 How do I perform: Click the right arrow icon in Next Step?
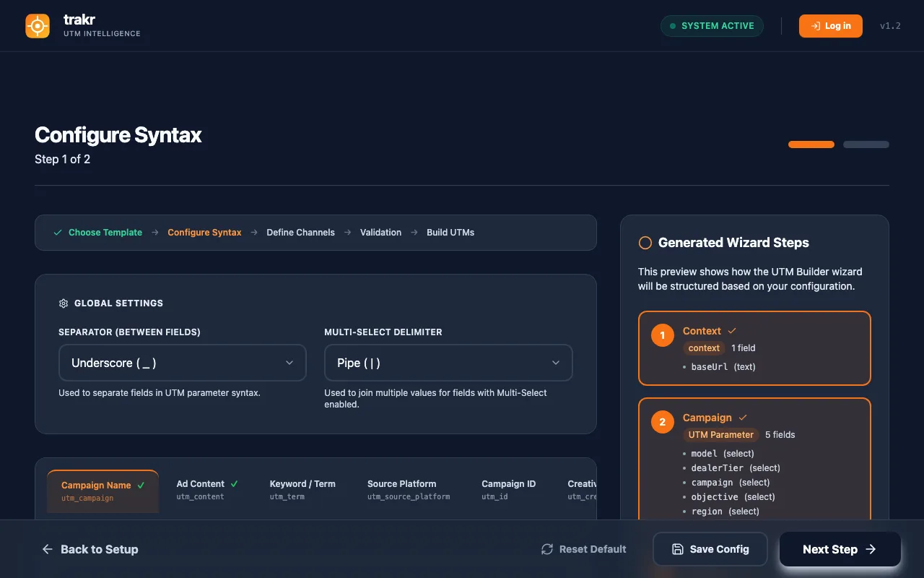click(871, 549)
